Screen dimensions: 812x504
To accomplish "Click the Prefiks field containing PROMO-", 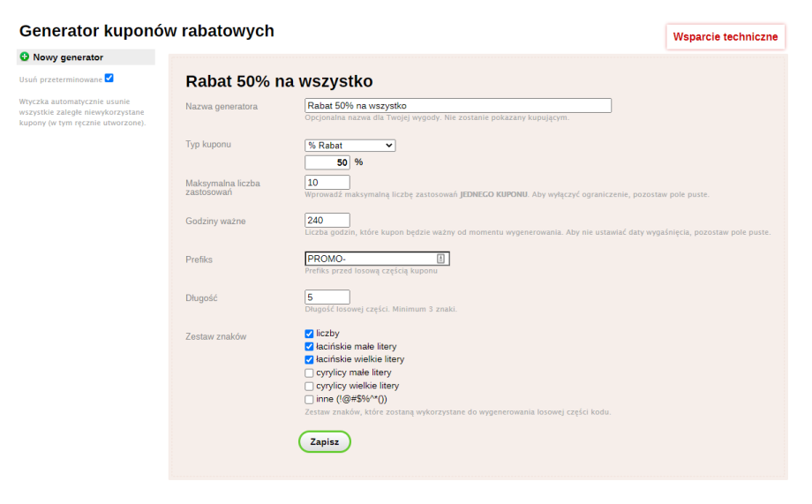I will [x=377, y=259].
